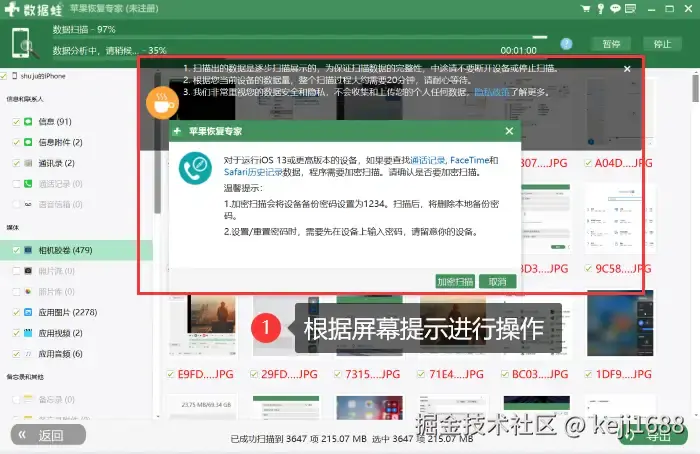Open the 隐私政策 privacy policy link
The image size is (700, 454).
pos(492,92)
